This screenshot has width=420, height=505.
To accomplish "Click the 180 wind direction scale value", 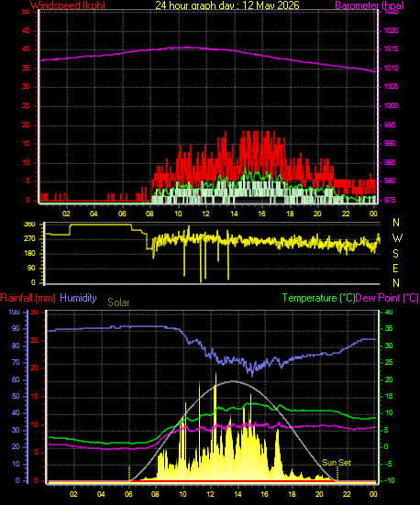I will point(29,254).
